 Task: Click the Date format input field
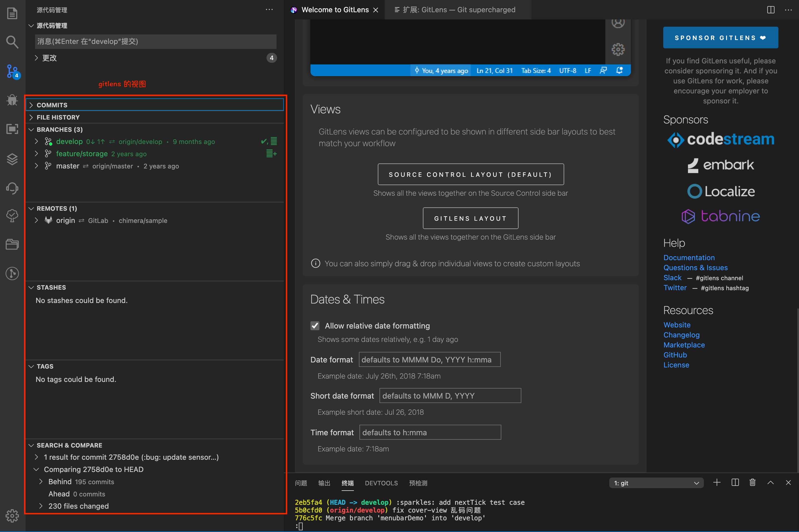click(x=429, y=359)
